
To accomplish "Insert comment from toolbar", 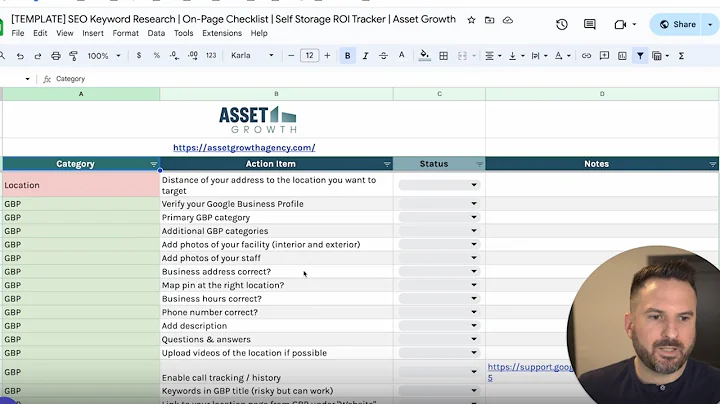I will pos(604,56).
